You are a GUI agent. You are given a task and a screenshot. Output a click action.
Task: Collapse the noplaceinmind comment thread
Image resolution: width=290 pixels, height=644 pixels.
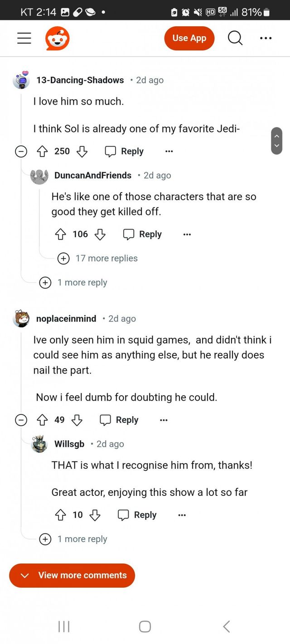click(x=21, y=420)
